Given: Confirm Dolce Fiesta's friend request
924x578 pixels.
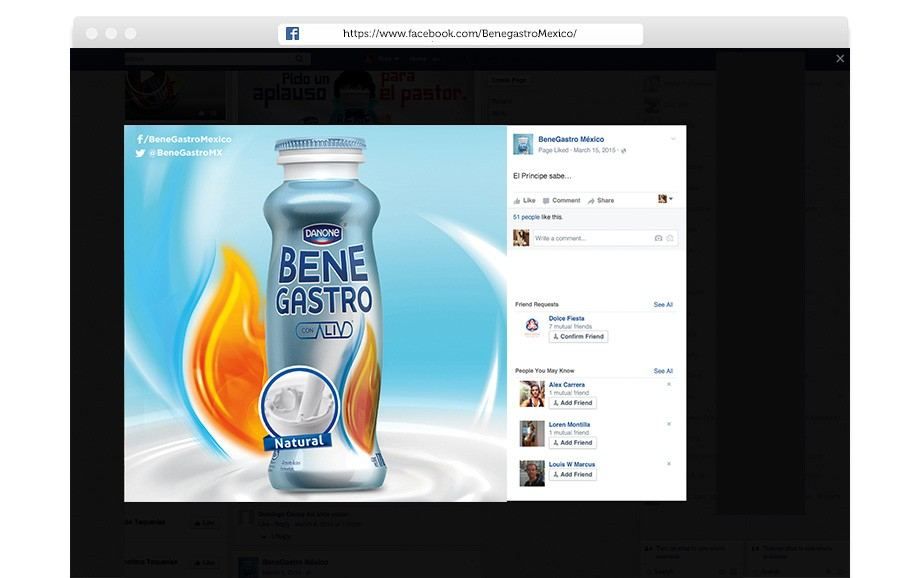Looking at the screenshot, I should [579, 336].
